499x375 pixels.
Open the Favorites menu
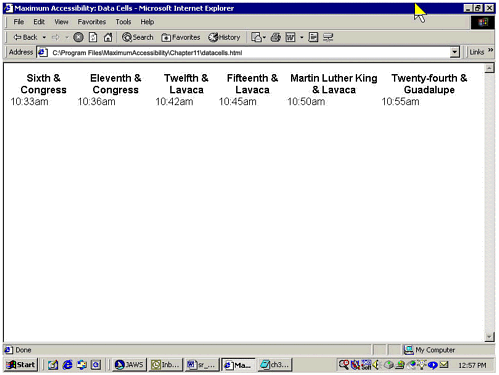[92, 22]
